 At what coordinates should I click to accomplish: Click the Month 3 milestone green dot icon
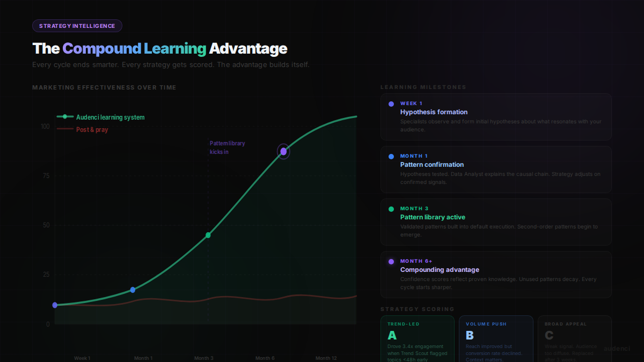pyautogui.click(x=391, y=209)
